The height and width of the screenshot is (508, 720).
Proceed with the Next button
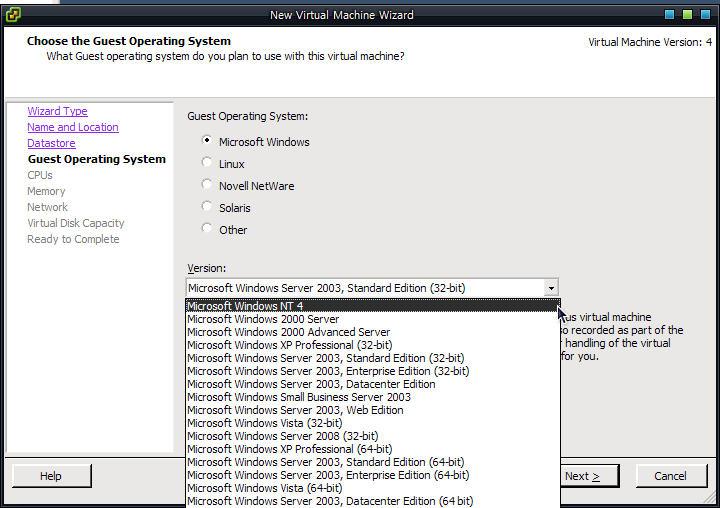click(589, 476)
